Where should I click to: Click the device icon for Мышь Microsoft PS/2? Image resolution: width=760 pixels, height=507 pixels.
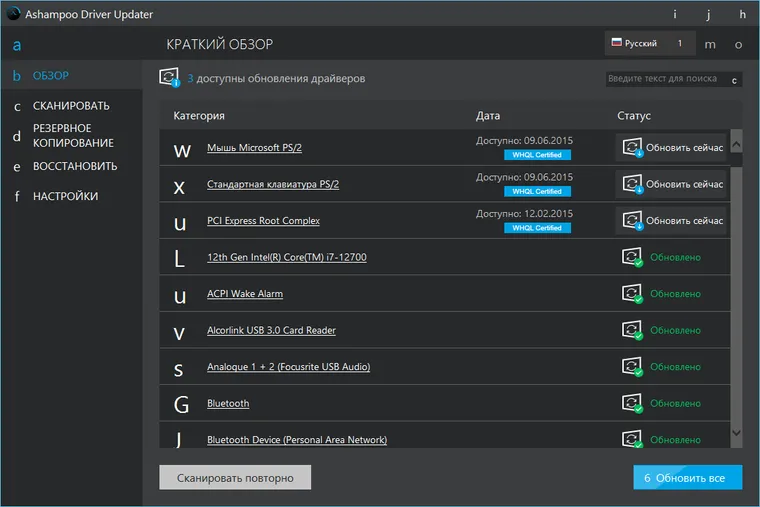pos(182,151)
